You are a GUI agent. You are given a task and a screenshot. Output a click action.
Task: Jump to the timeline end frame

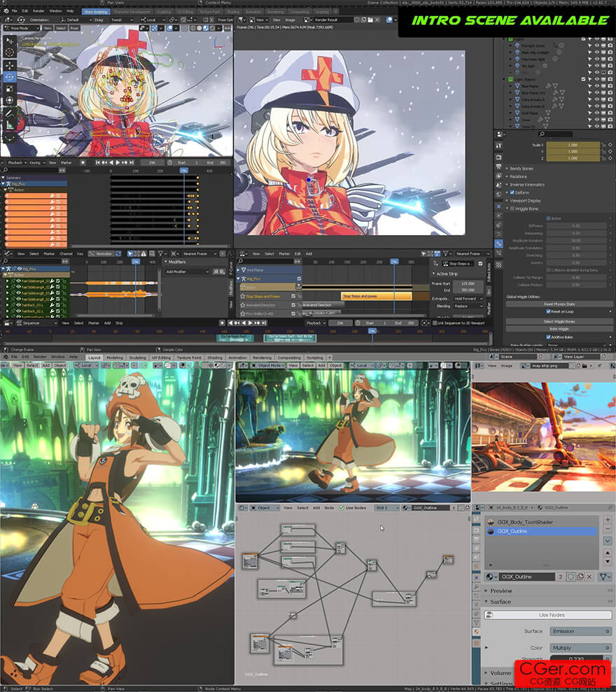click(x=131, y=162)
